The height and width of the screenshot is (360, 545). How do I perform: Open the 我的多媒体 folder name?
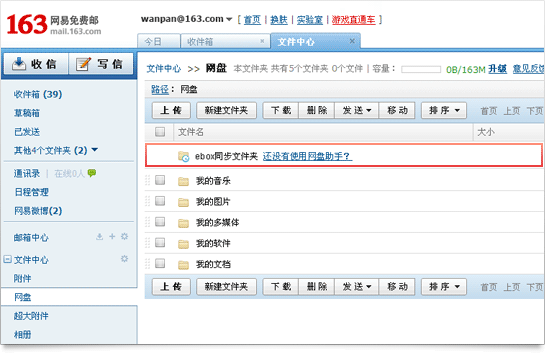(x=218, y=222)
